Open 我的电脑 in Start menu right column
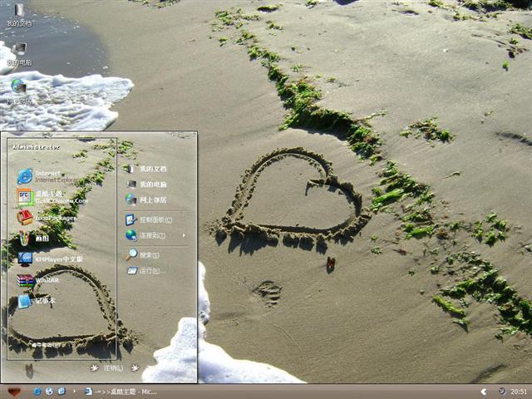532x399 pixels. pyautogui.click(x=146, y=185)
